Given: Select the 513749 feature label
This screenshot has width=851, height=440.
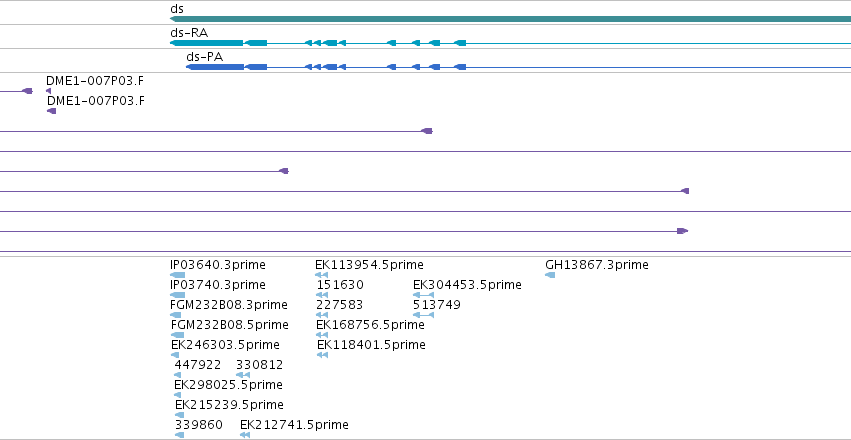Looking at the screenshot, I should (x=437, y=305).
